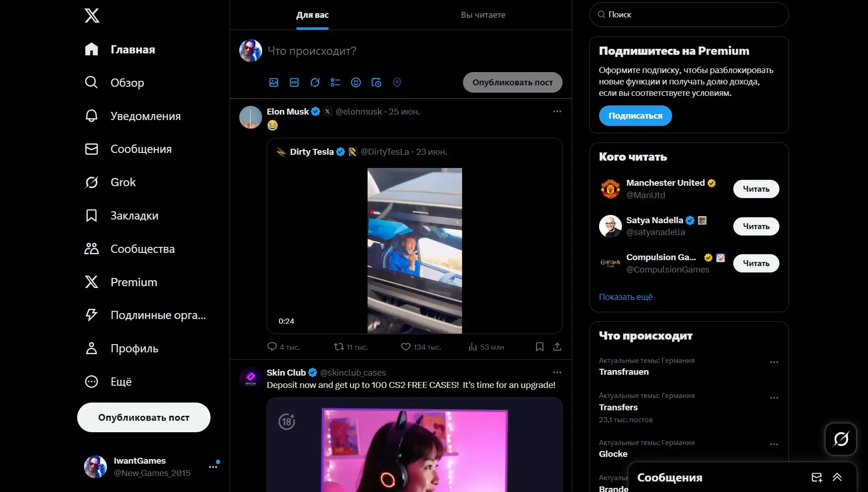Open Elon Musk profile name link
Screen dimensions: 868x492
point(288,112)
